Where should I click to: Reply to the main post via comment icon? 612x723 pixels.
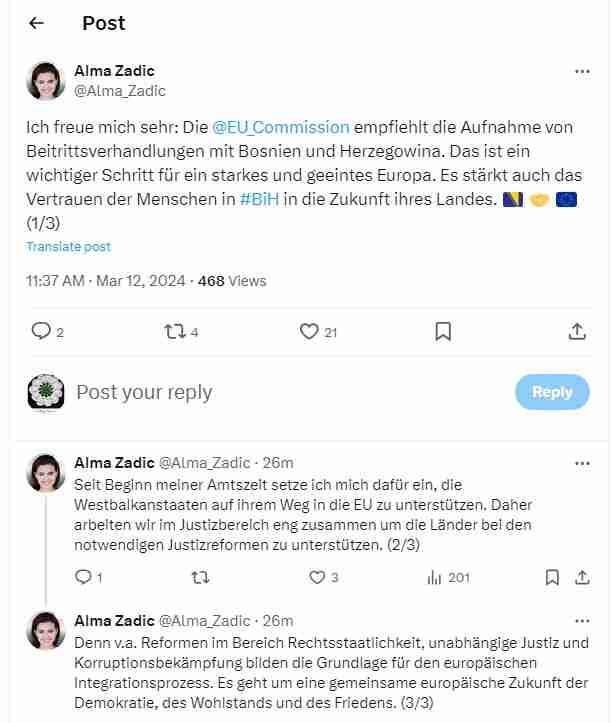coord(41,331)
